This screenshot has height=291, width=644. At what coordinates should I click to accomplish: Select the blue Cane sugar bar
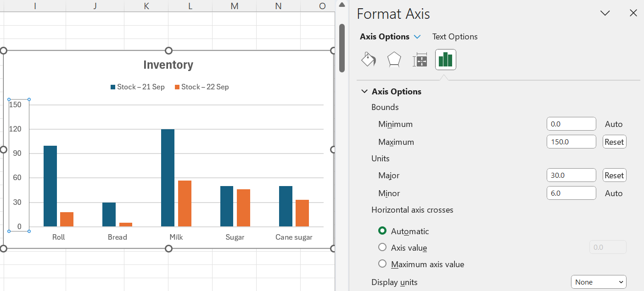click(286, 206)
